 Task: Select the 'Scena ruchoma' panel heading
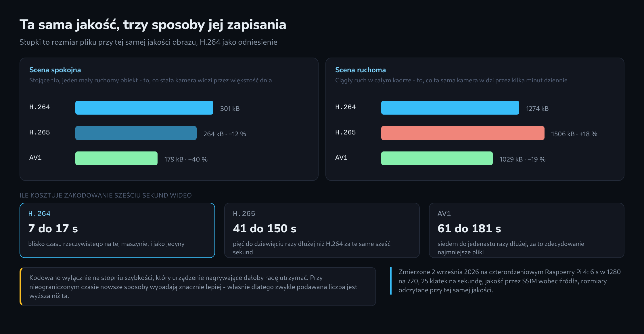click(361, 70)
